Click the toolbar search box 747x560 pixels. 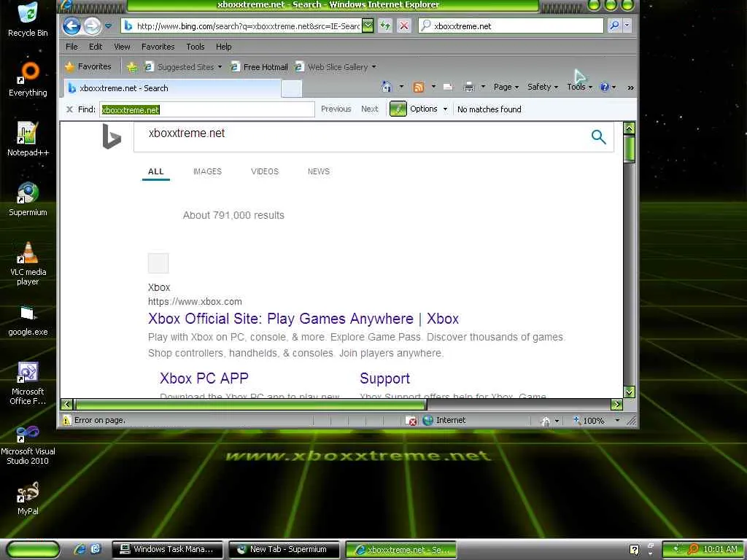(511, 26)
